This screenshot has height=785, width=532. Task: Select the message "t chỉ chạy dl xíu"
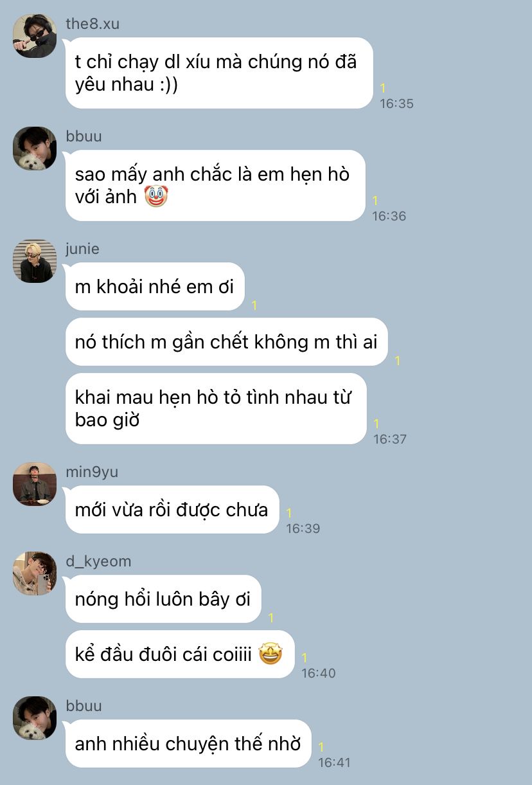(x=219, y=73)
